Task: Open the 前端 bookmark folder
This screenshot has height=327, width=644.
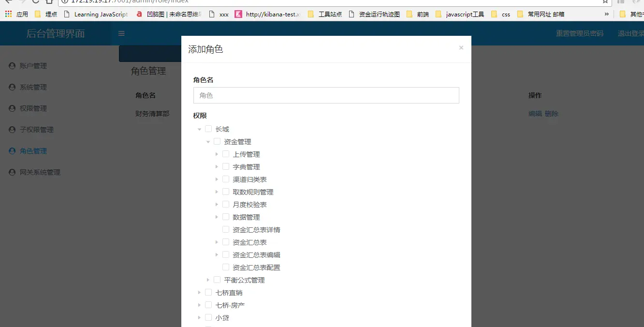Action: pos(418,14)
